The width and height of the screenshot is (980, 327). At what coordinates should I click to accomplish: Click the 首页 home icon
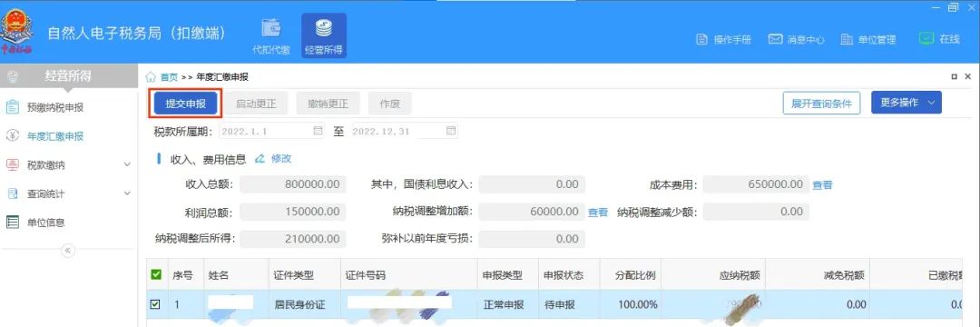(151, 77)
